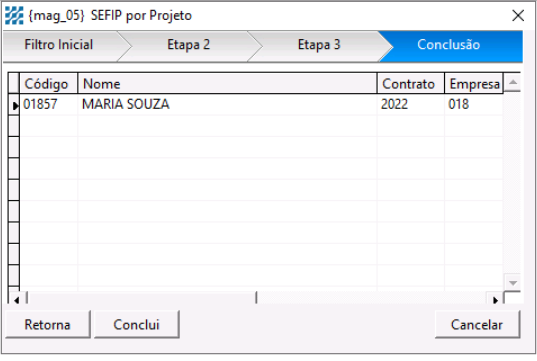537x361 pixels.
Task: Click the Cancelar button
Action: pyautogui.click(x=477, y=324)
